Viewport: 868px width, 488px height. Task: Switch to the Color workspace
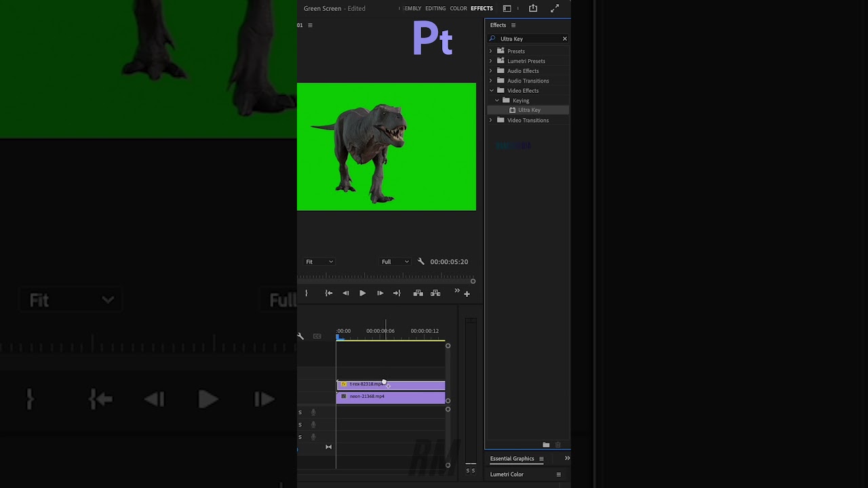click(x=458, y=8)
